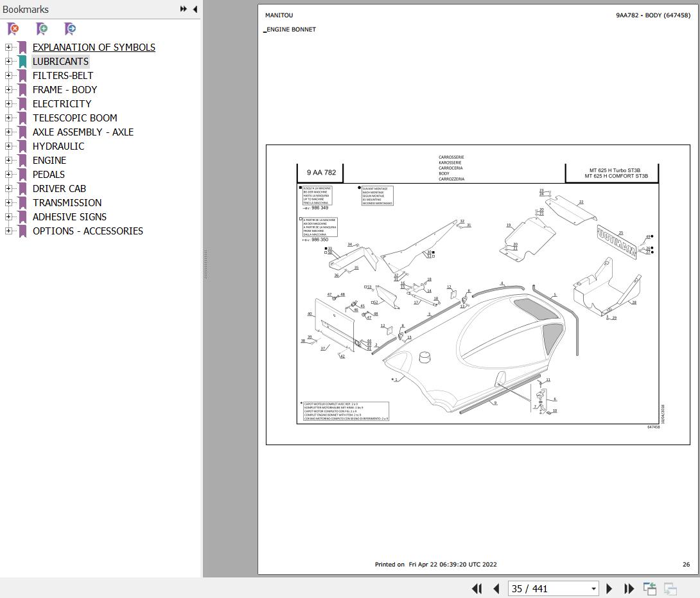Select the LUBRICANTS bookmark
The image size is (700, 598).
(x=60, y=61)
